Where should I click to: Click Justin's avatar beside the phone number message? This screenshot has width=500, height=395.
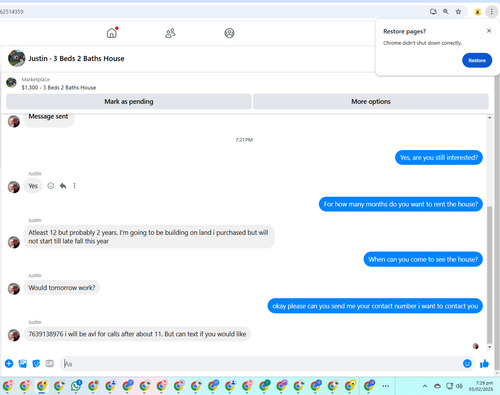[x=14, y=335]
